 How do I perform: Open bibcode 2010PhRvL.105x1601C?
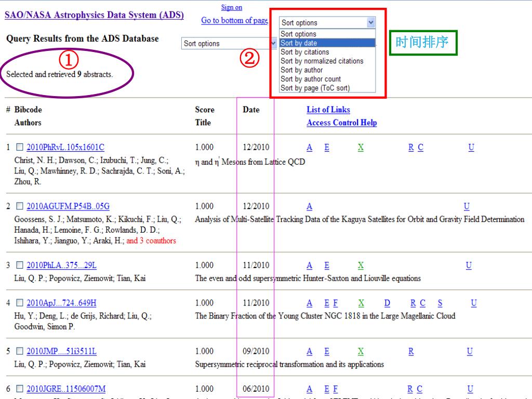[65, 147]
